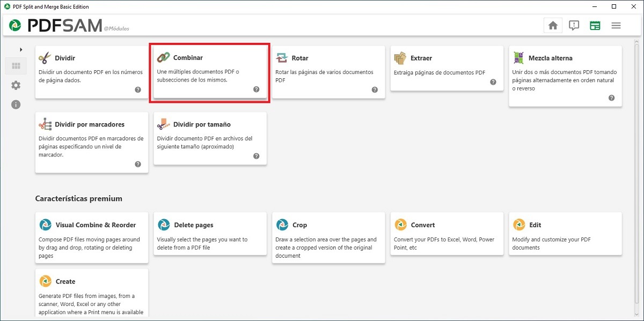Open the Dividir por tamaño title
The height and width of the screenshot is (321, 644).
[x=202, y=124]
